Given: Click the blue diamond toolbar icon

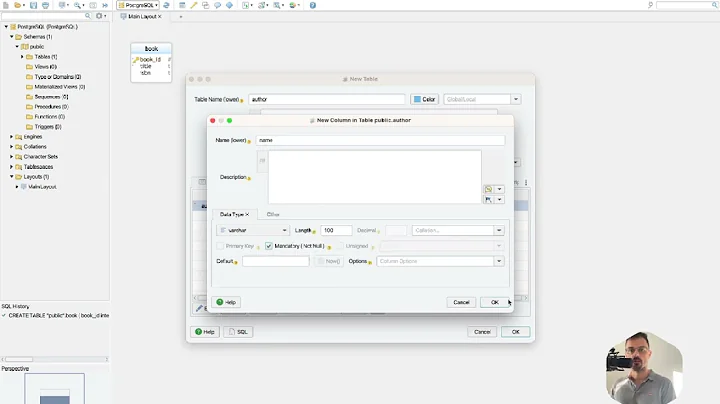Looking at the screenshot, I should (x=229, y=5).
